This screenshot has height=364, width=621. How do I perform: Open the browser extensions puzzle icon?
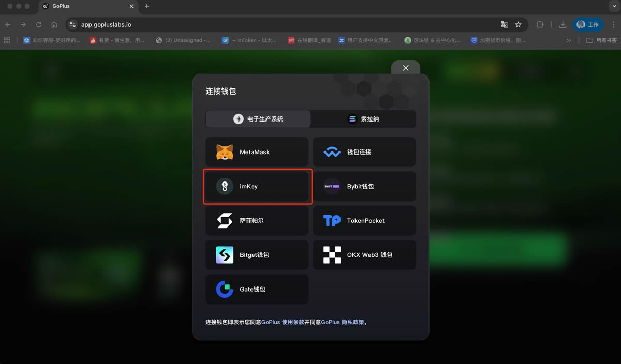coord(540,24)
